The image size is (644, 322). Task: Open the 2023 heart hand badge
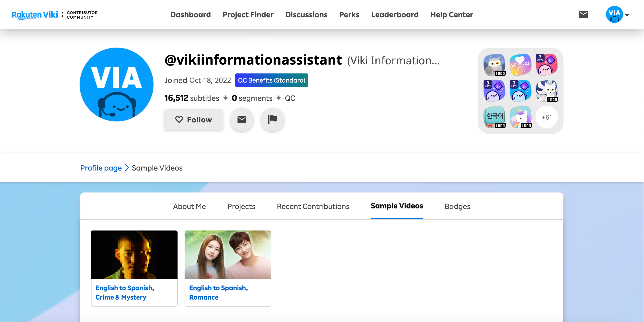(521, 65)
